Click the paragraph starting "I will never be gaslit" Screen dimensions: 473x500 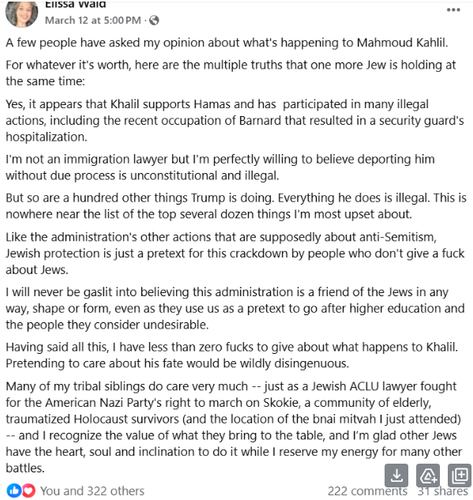pyautogui.click(x=235, y=308)
